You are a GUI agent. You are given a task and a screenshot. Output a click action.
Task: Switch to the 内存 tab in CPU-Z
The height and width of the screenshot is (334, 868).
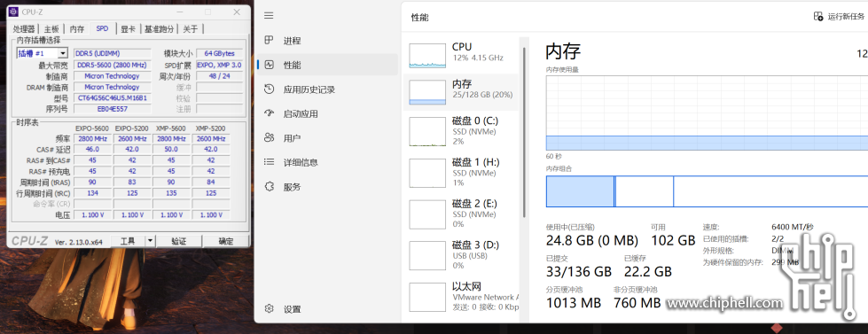point(77,28)
